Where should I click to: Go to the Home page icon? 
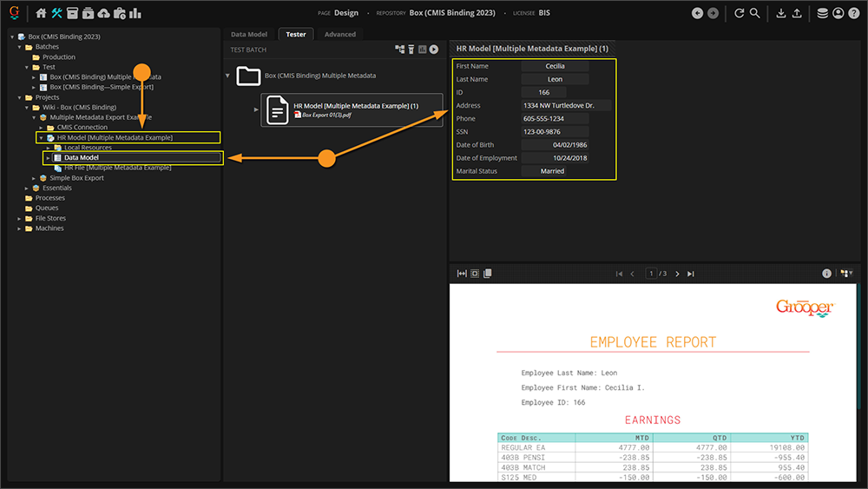pos(41,13)
